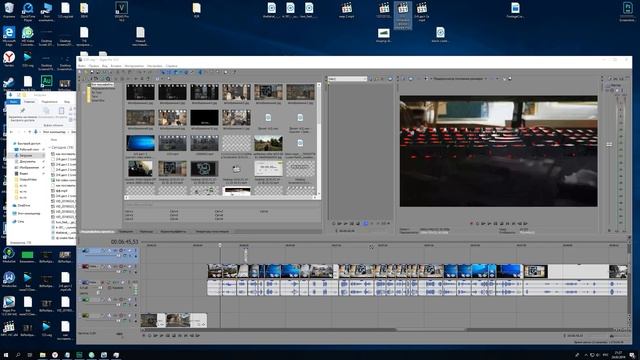
Task: Click the New project icon in Vegas toolbar
Action: point(80,72)
